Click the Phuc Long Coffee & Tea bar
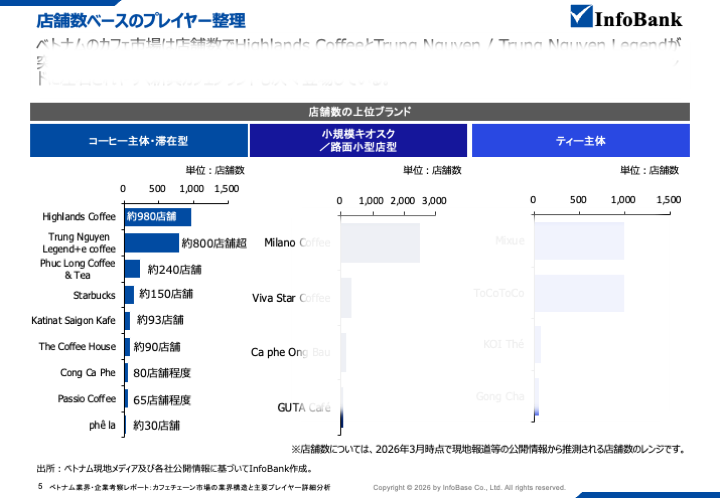 (x=132, y=269)
